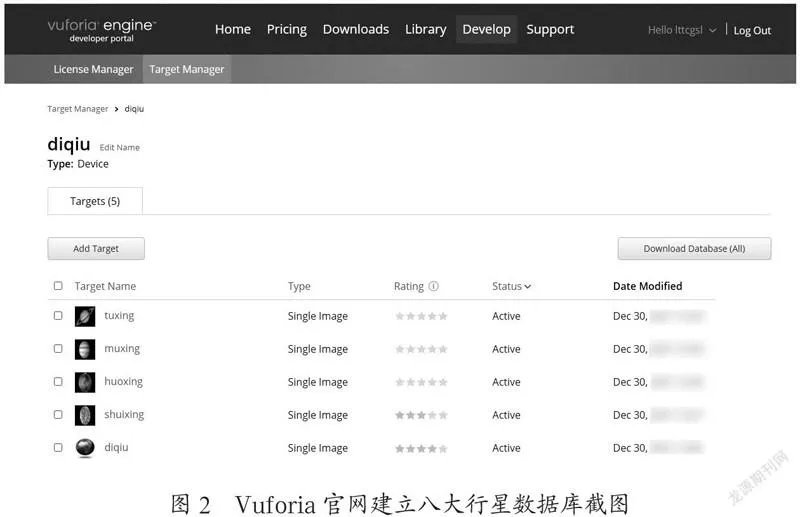Click the muxing star rating
The width and height of the screenshot is (800, 517).
[421, 350]
